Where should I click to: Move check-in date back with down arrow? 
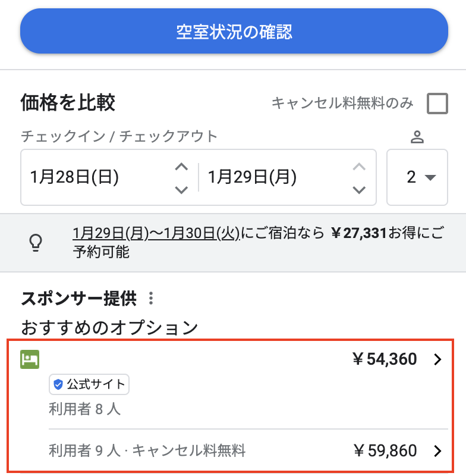click(x=181, y=190)
